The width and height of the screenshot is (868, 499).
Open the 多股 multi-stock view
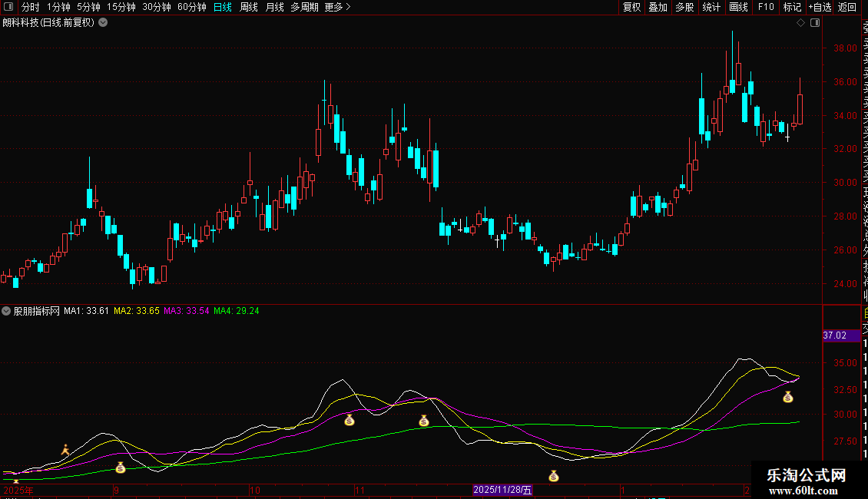(684, 7)
